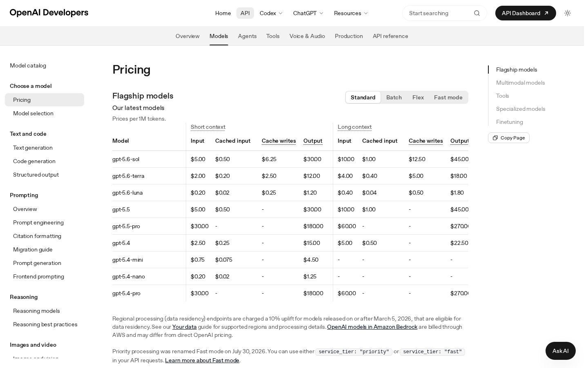The image size is (588, 368).
Task: Open Frontend prompting in sidebar
Action: 45,276
